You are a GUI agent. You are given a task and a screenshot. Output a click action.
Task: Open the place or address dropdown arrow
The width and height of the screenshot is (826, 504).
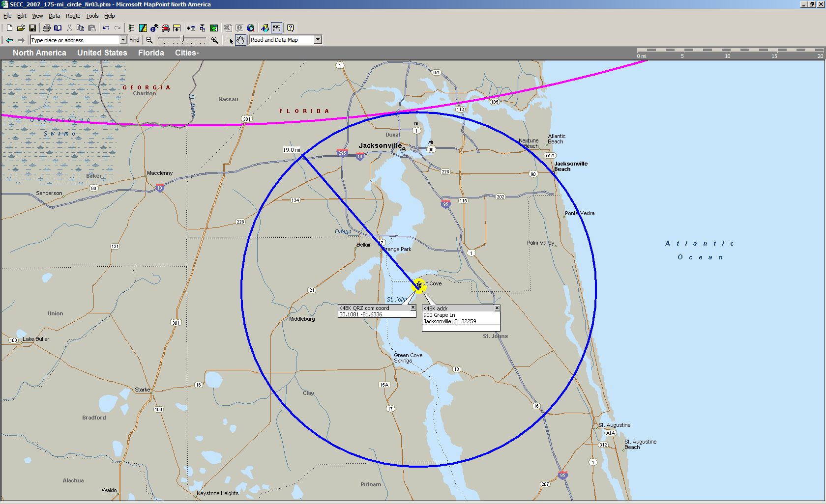tap(123, 40)
